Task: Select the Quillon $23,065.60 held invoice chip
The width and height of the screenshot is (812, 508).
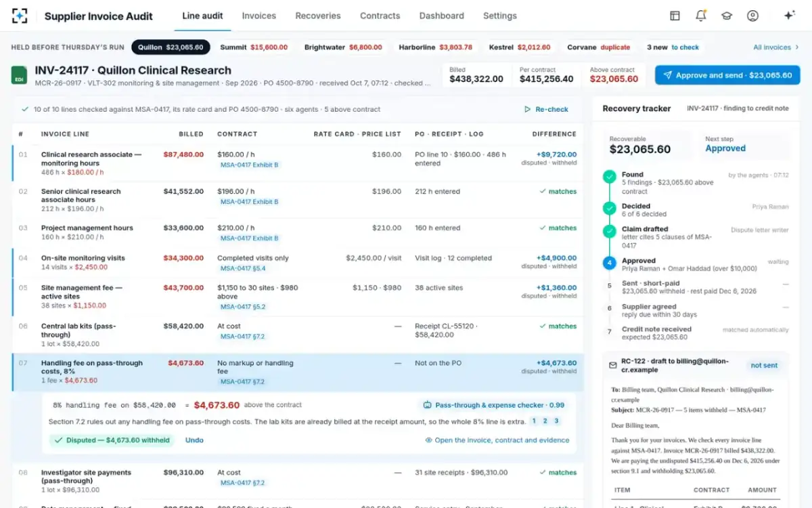Action: [x=171, y=47]
